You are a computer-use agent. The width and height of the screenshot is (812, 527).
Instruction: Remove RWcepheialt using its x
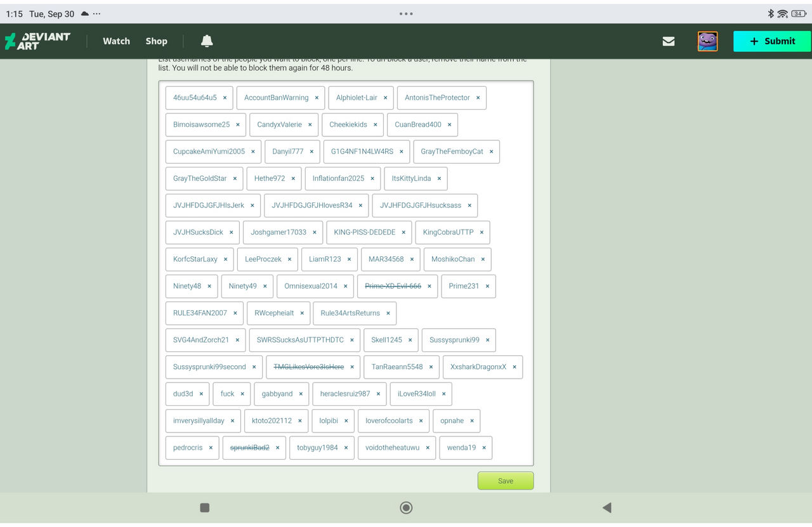coord(302,313)
